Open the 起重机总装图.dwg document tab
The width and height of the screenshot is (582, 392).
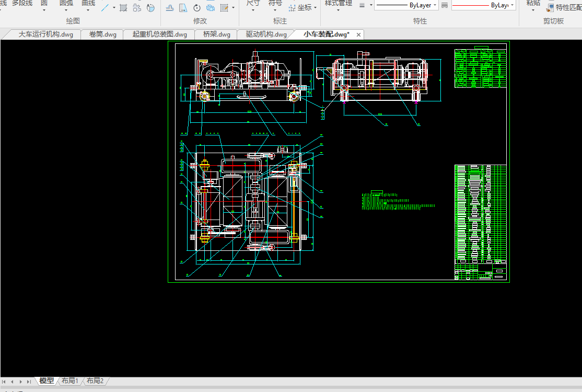[x=159, y=34]
